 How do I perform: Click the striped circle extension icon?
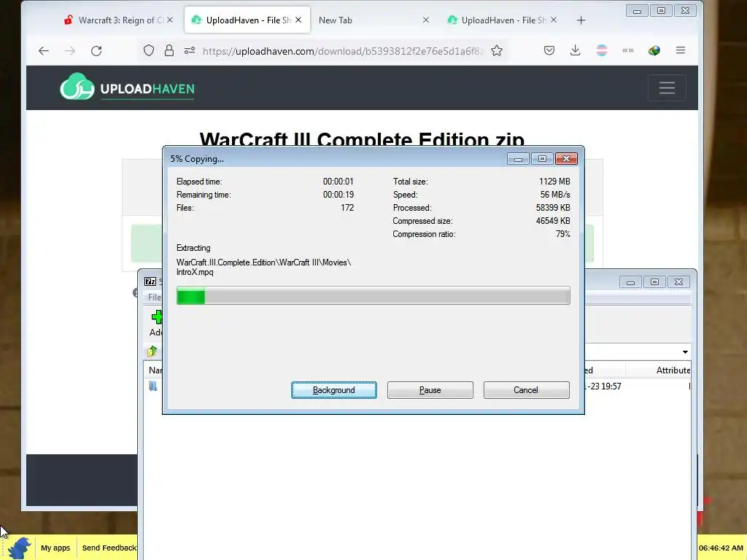click(602, 50)
